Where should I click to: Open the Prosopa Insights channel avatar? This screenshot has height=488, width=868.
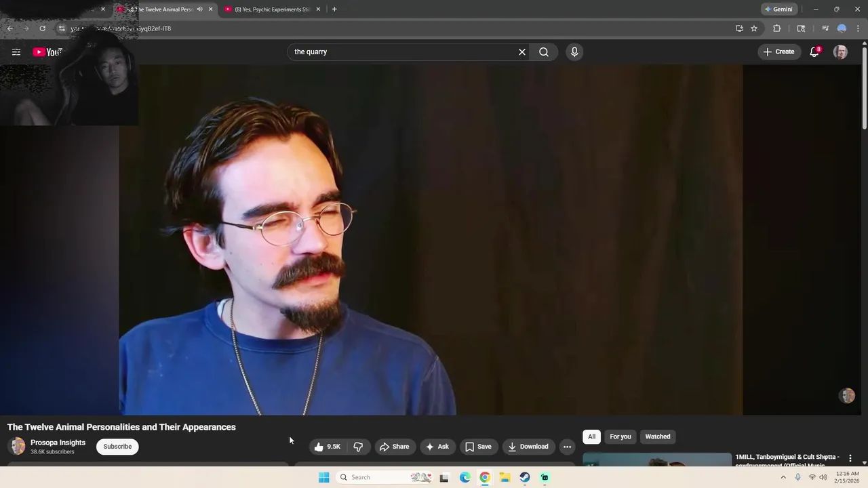click(18, 446)
